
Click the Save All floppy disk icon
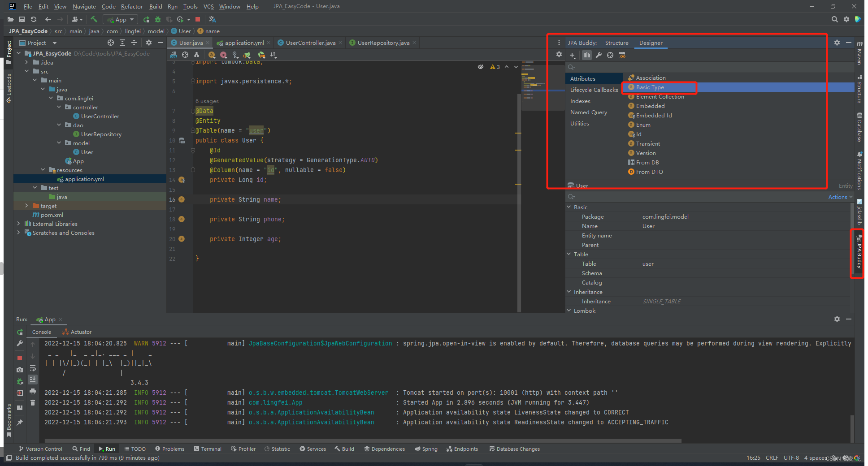click(22, 19)
